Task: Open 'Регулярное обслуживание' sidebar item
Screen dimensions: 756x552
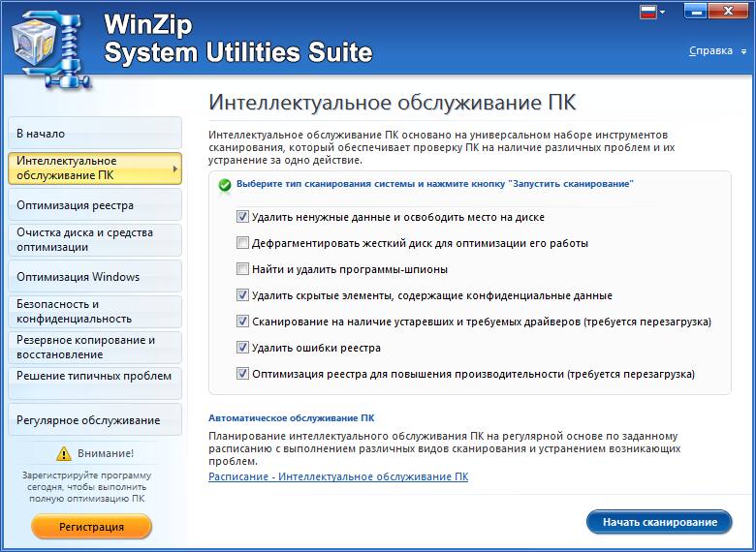Action: click(x=93, y=420)
